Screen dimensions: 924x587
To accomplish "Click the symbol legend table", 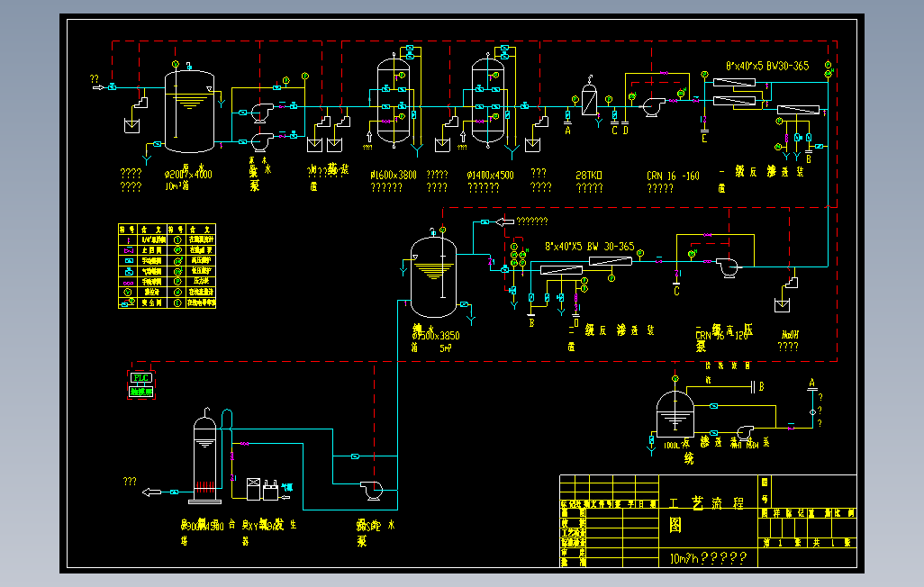I will point(167,266).
